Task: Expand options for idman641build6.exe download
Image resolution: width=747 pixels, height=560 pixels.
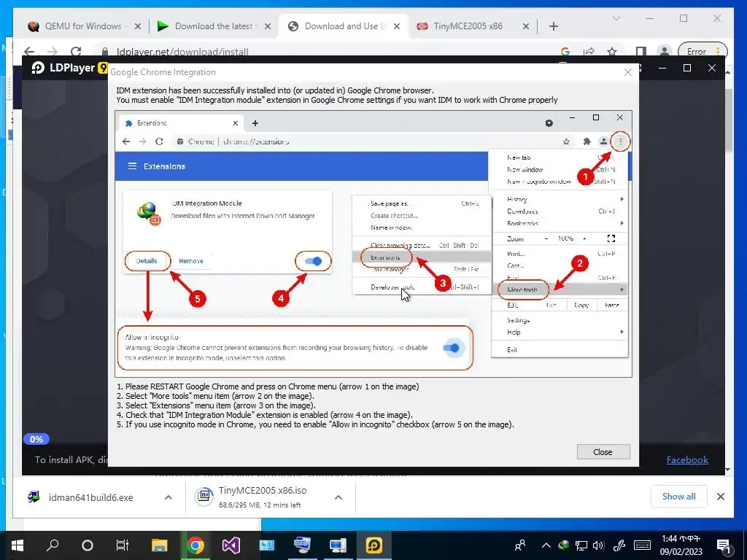Action: (x=169, y=497)
